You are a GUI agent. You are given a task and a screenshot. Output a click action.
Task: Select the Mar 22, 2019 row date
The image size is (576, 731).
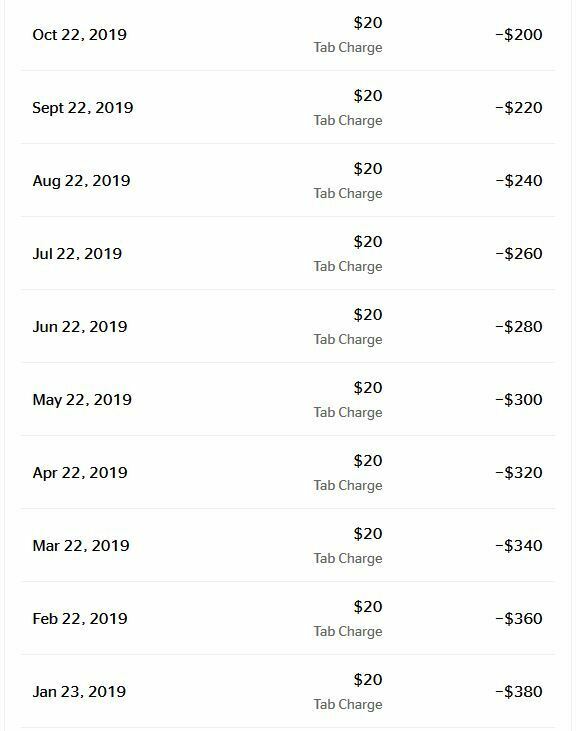click(x=81, y=545)
